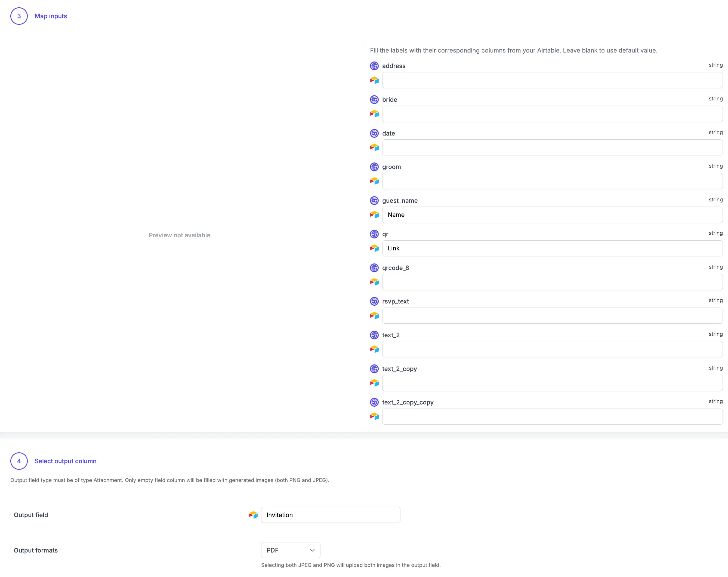Image resolution: width=728 pixels, height=577 pixels.
Task: Focus the qrcode_8 column input field
Action: point(552,282)
